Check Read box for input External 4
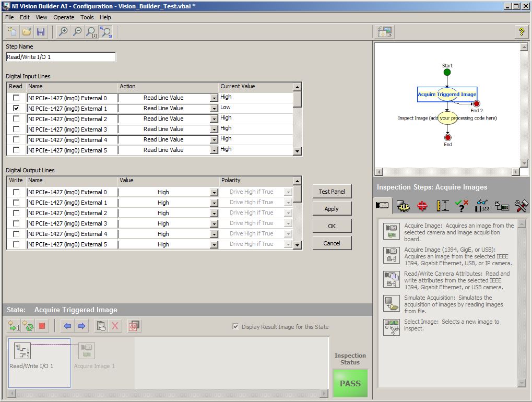Viewport: 532px width, 402px height. [x=16, y=139]
